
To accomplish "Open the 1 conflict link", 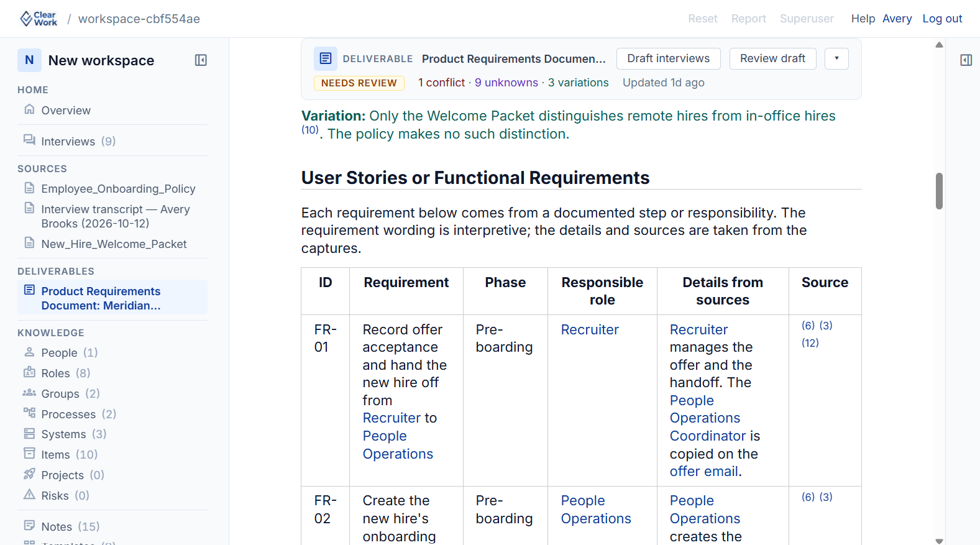I will tap(442, 83).
